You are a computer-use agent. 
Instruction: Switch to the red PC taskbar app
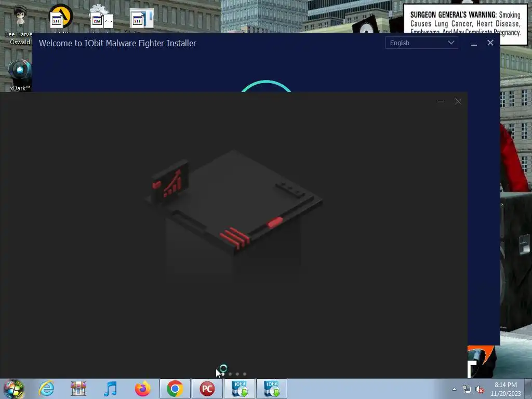tap(207, 389)
